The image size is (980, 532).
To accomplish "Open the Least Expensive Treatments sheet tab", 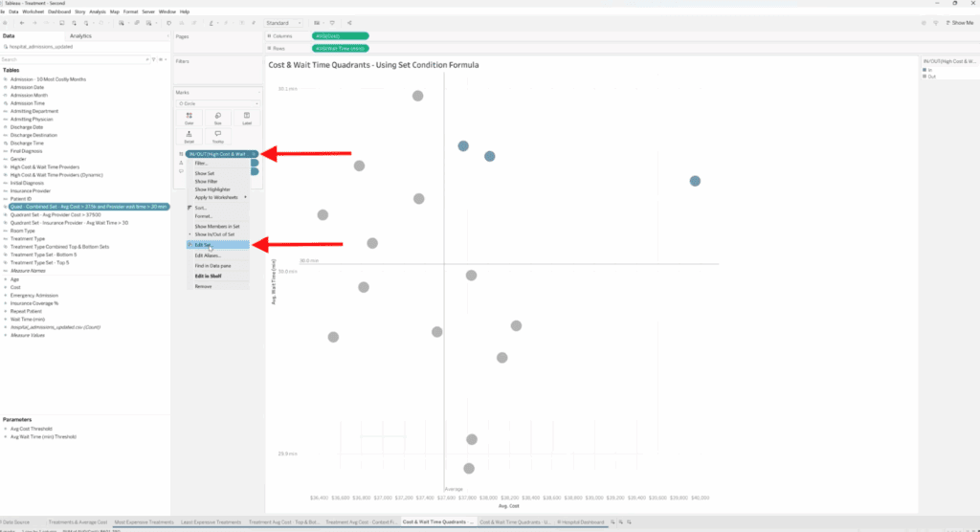I will (211, 522).
